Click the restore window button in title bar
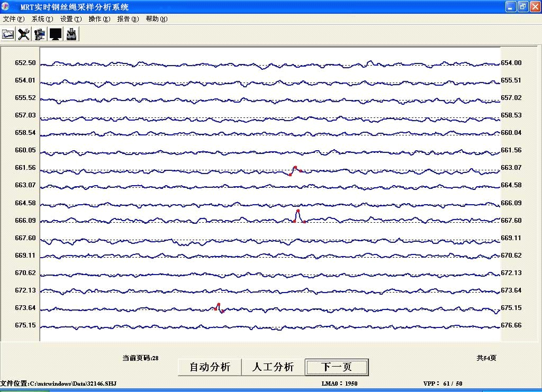The height and width of the screenshot is (392, 542). (522, 7)
